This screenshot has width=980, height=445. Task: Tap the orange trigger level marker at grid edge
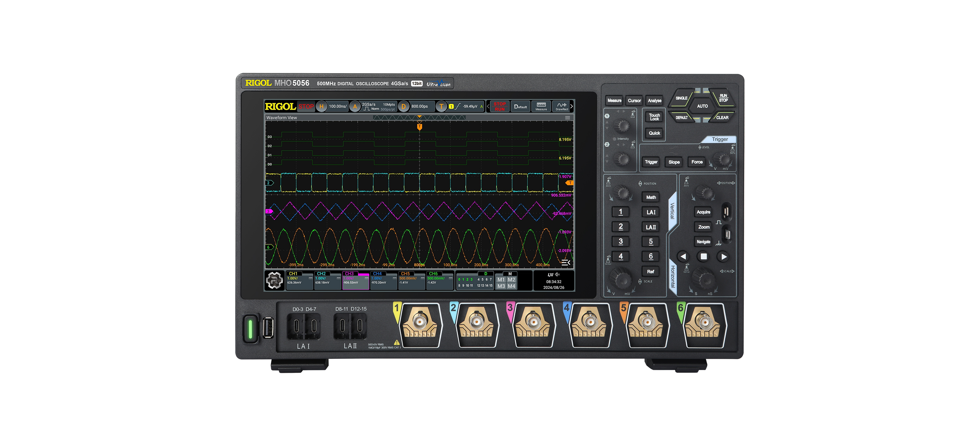(x=570, y=183)
